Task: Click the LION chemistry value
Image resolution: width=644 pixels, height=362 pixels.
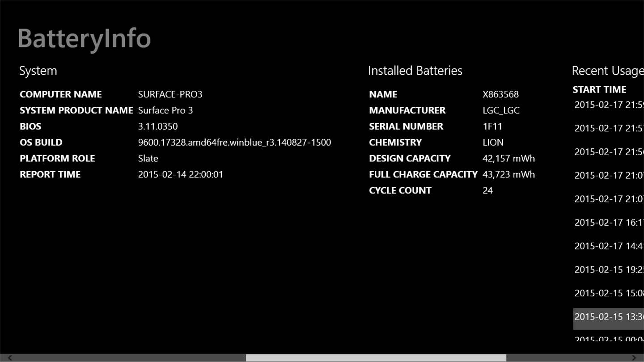Action: pyautogui.click(x=493, y=143)
